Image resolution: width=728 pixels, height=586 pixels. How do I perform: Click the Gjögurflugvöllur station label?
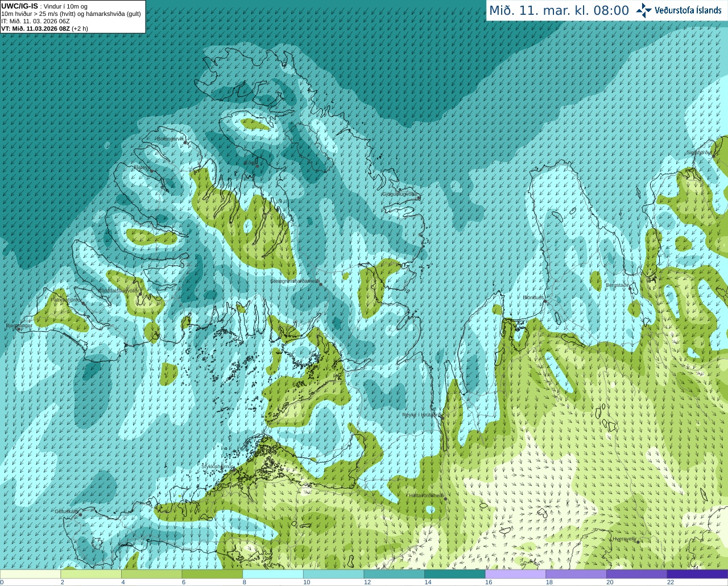400,194
